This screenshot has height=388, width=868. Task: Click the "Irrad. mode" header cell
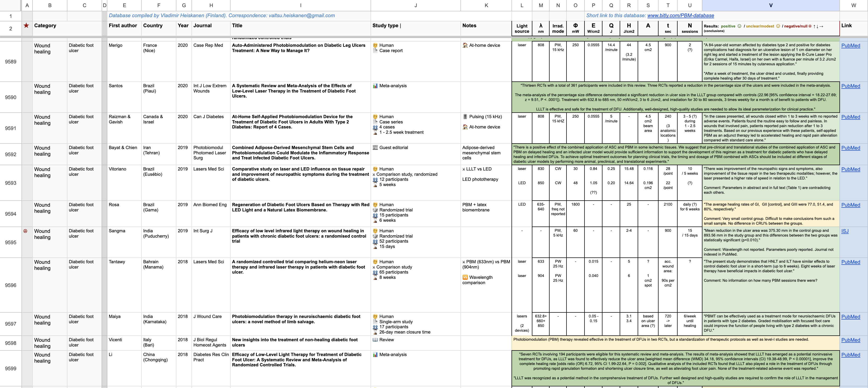click(558, 29)
